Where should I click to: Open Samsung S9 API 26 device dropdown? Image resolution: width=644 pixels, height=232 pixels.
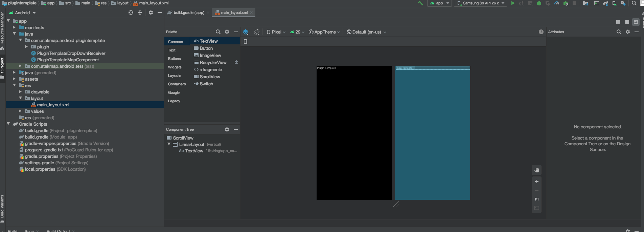coord(481,3)
